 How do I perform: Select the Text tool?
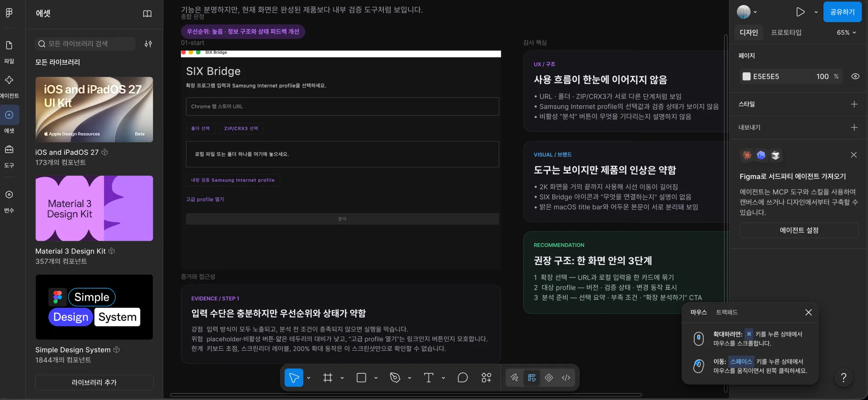point(429,378)
